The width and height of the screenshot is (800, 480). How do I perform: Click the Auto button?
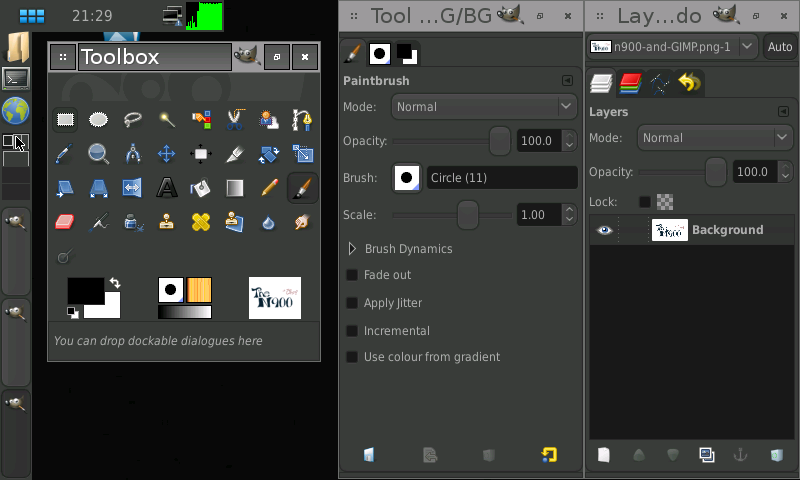[780, 47]
